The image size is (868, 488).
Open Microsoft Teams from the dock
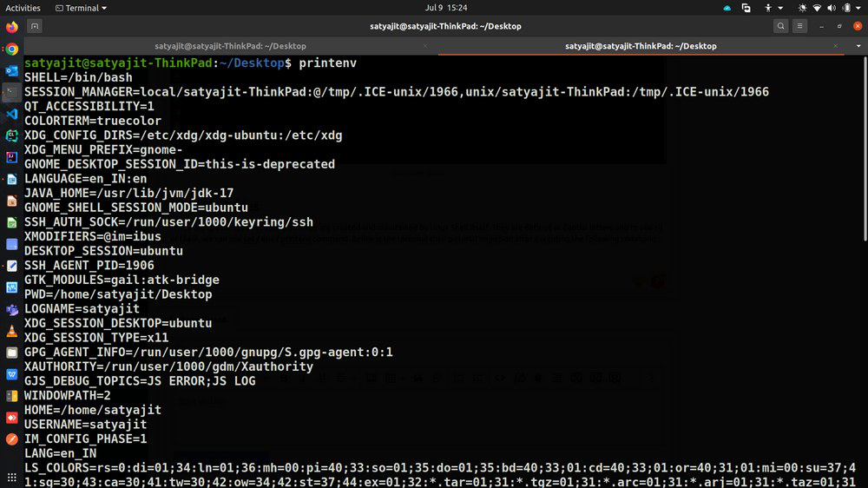[11, 309]
